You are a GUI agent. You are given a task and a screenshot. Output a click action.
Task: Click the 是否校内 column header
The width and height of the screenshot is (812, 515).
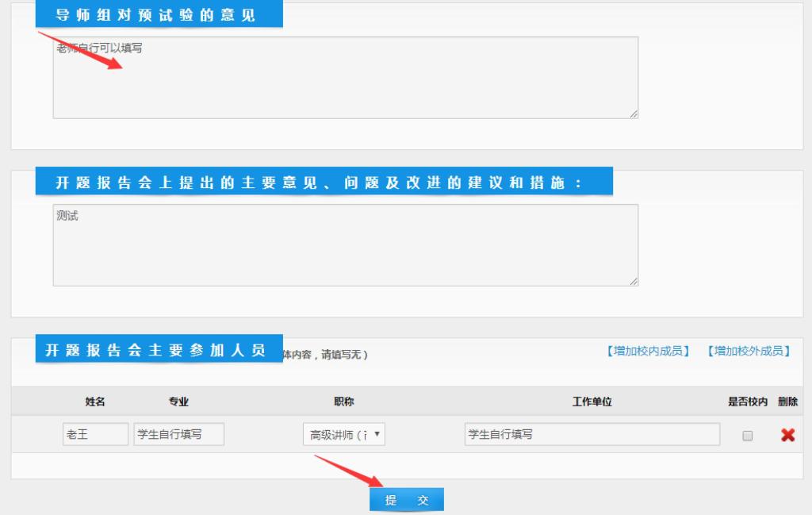point(747,402)
